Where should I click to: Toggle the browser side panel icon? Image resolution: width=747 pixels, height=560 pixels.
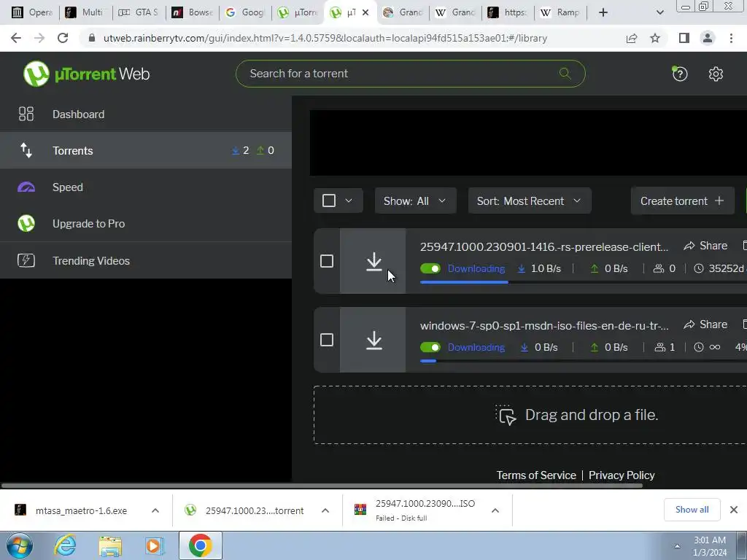(684, 38)
